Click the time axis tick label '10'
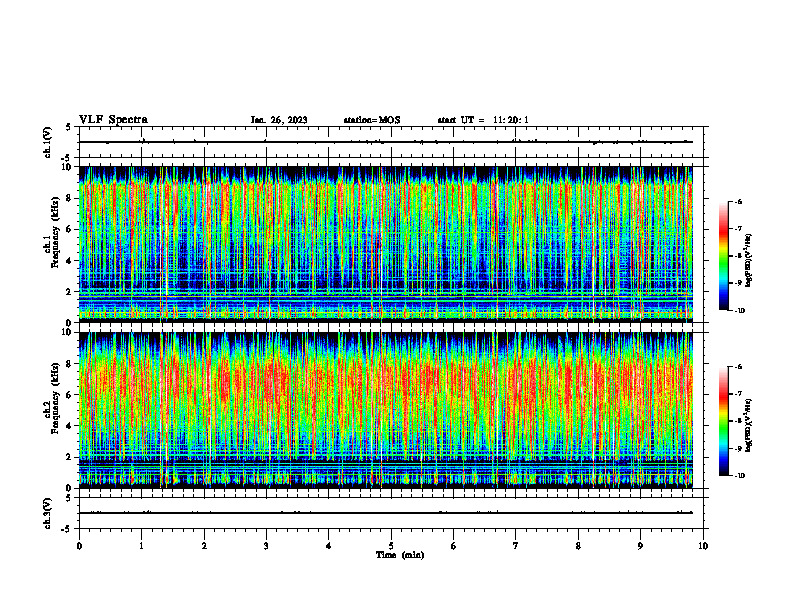792x612 pixels. tap(703, 546)
